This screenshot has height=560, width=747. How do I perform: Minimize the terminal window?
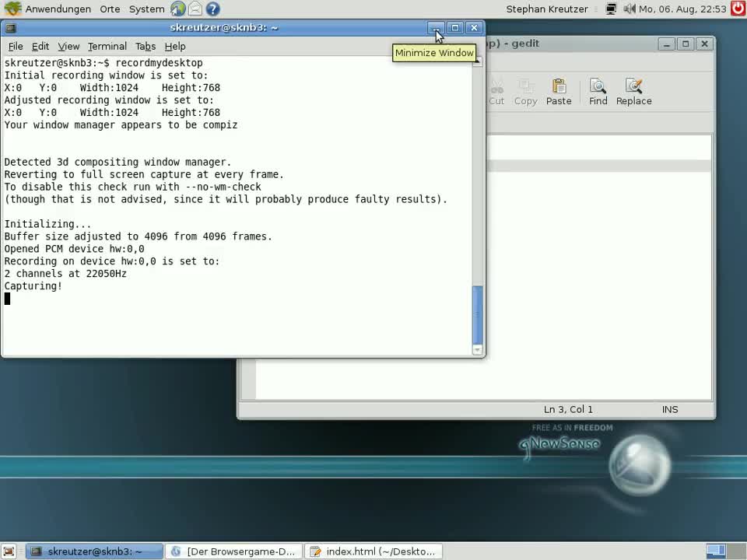[x=436, y=28]
